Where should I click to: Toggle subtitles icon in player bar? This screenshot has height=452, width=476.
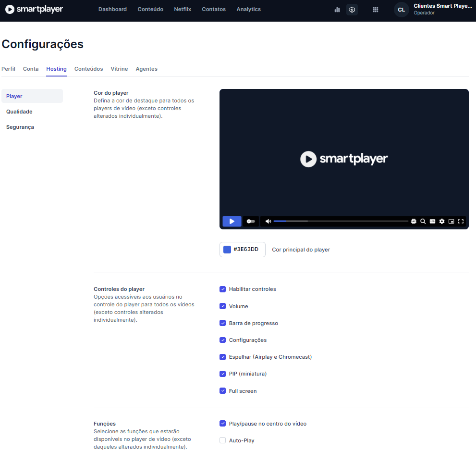[x=433, y=221]
